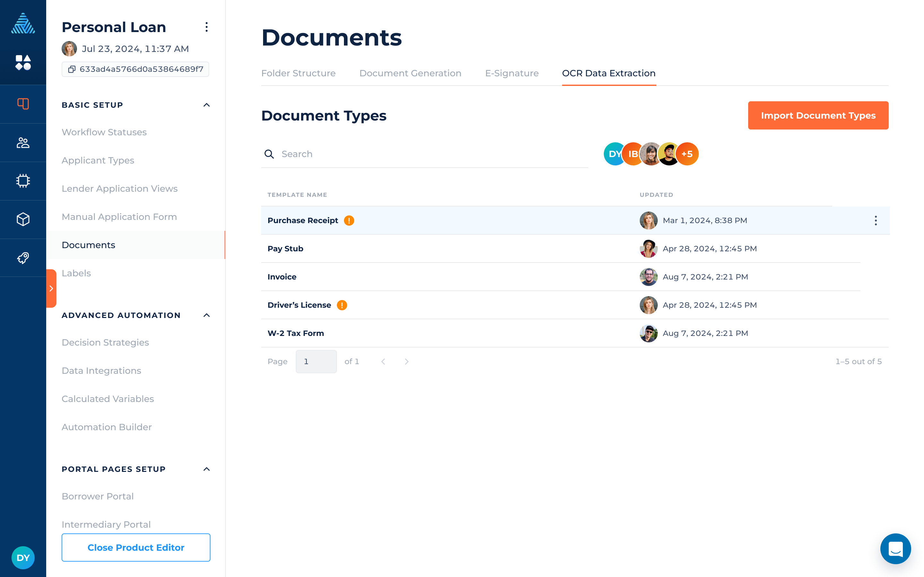The width and height of the screenshot is (924, 577).
Task: Copy the product ID 633ad4a5766d0a53864689f7
Action: tap(72, 69)
